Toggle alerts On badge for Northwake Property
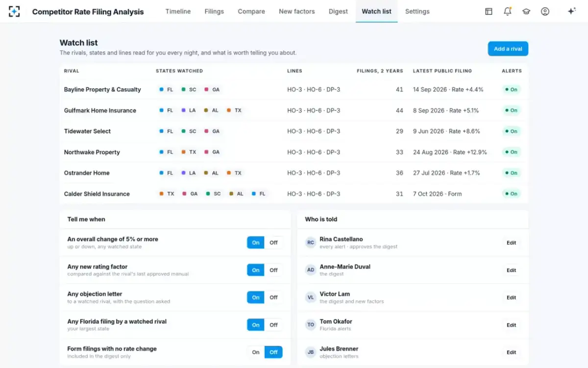This screenshot has width=588, height=368. [x=511, y=152]
